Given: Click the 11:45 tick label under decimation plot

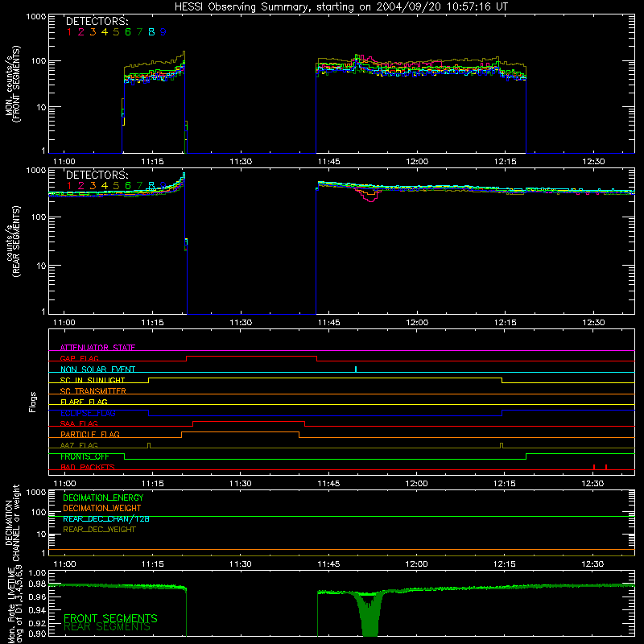Looking at the screenshot, I should click(x=328, y=564).
